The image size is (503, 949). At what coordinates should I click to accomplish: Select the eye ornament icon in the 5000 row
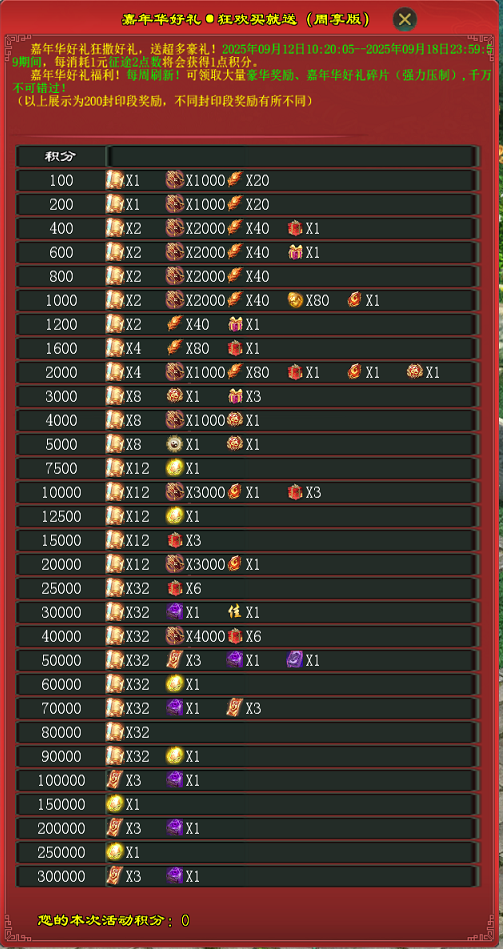[174, 444]
